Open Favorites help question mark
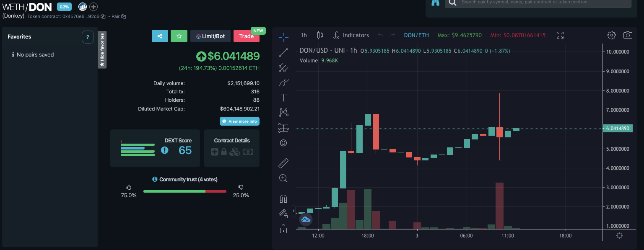Screen dimensions: 644x250 point(87,37)
